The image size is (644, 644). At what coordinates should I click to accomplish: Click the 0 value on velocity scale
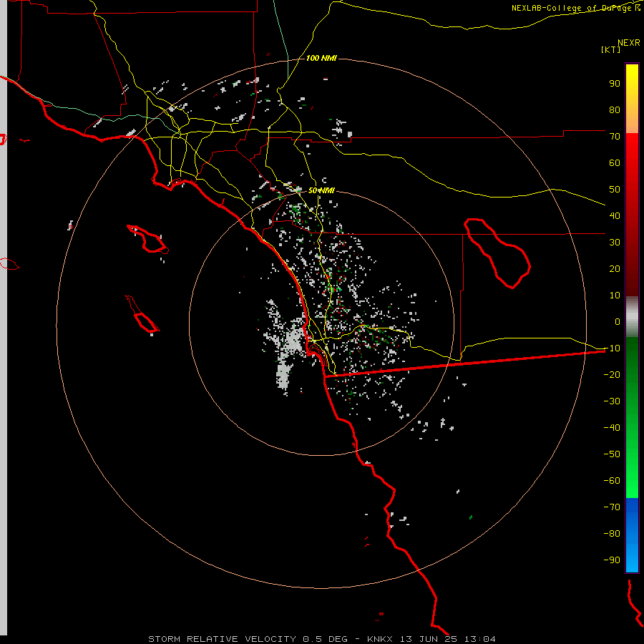coord(618,322)
